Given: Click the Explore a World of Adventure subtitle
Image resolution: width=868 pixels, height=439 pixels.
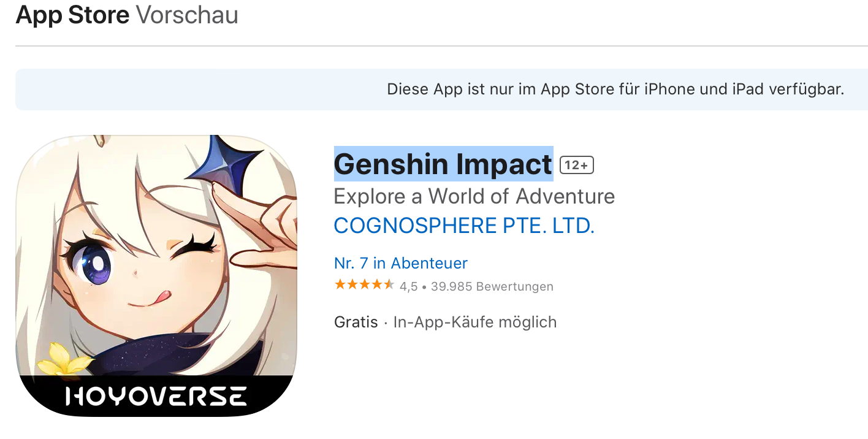Looking at the screenshot, I should (474, 197).
